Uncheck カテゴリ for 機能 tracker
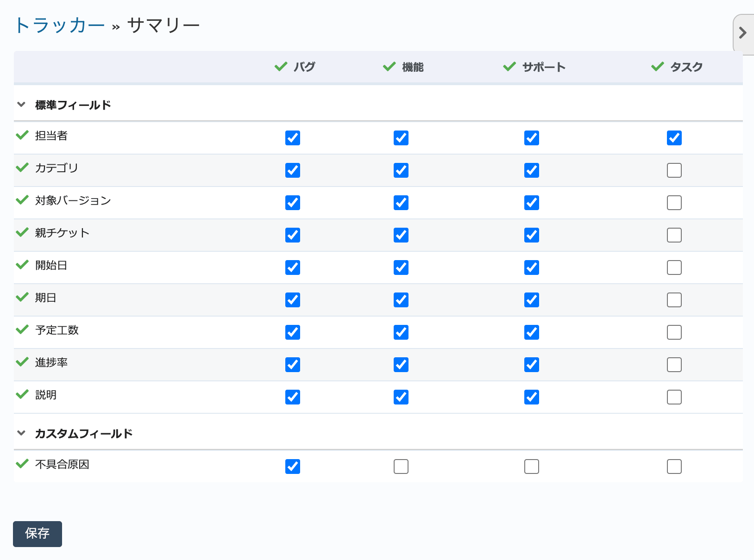Screen dimensions: 754x560 click(x=401, y=170)
